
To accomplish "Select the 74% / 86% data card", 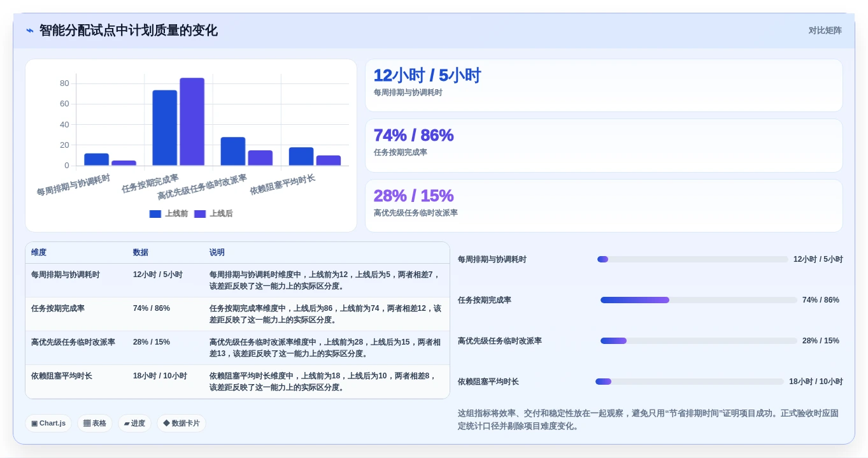I will click(x=604, y=145).
